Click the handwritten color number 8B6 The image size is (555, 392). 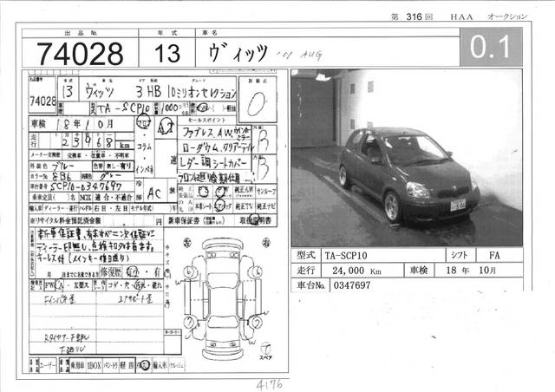pyautogui.click(x=62, y=176)
